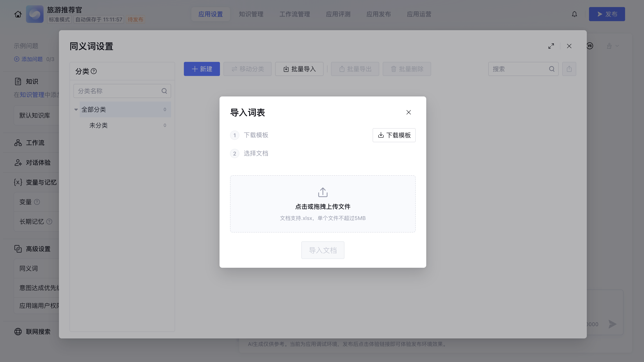Select the 未分类 category
Viewport: 644px width, 362px height.
point(99,126)
